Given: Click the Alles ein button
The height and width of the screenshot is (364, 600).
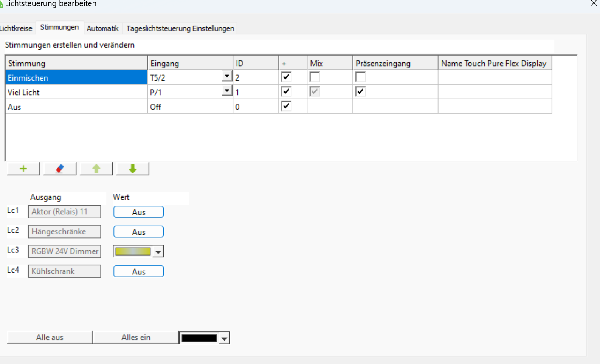Looking at the screenshot, I should click(136, 338).
